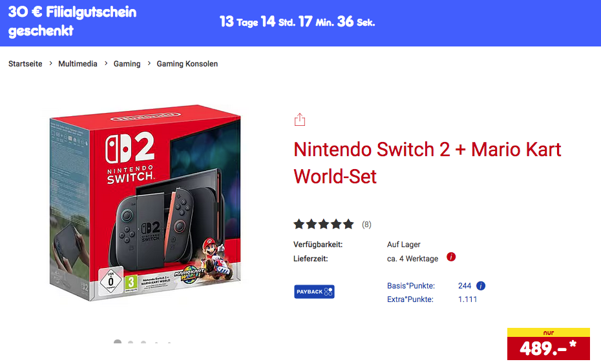The width and height of the screenshot is (601, 364).
Task: Click the 30 € Filialgutschein banner text
Action: pyautogui.click(x=72, y=21)
